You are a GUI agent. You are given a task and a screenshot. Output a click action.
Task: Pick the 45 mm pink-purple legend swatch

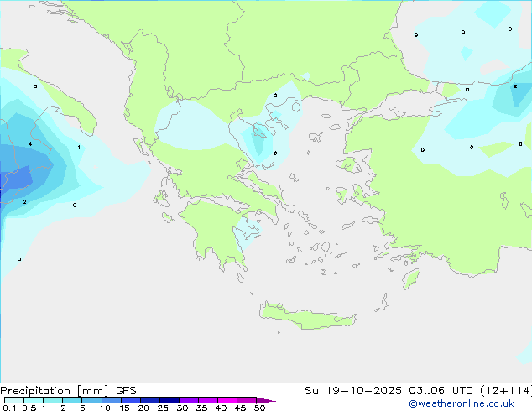pos(247,400)
